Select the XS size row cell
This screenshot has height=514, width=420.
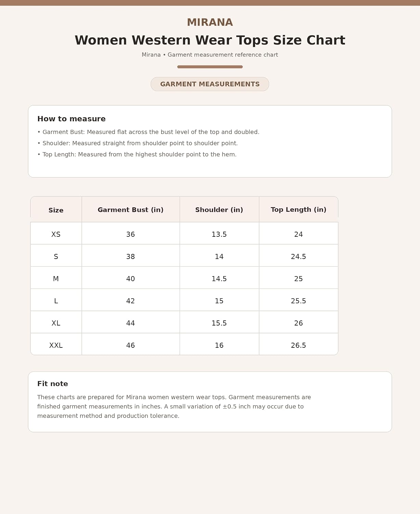click(x=56, y=234)
